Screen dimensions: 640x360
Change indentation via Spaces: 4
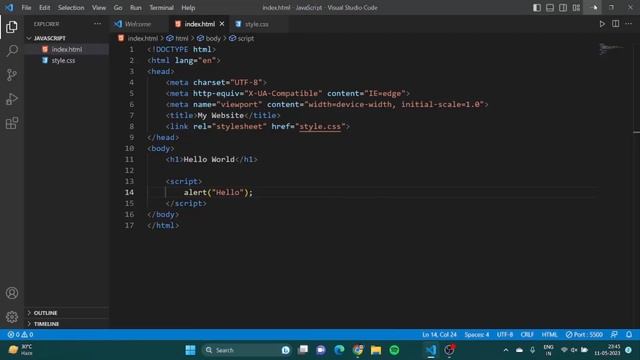[477, 335]
